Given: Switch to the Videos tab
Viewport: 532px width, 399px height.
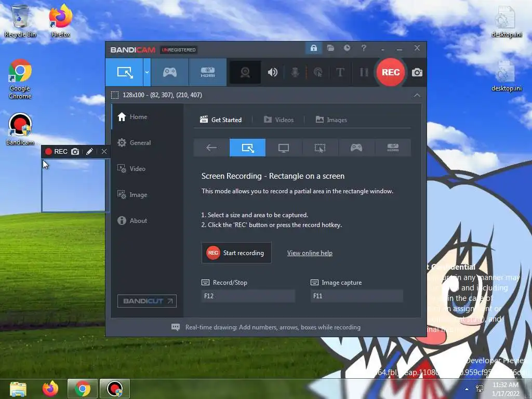Looking at the screenshot, I should pyautogui.click(x=278, y=120).
